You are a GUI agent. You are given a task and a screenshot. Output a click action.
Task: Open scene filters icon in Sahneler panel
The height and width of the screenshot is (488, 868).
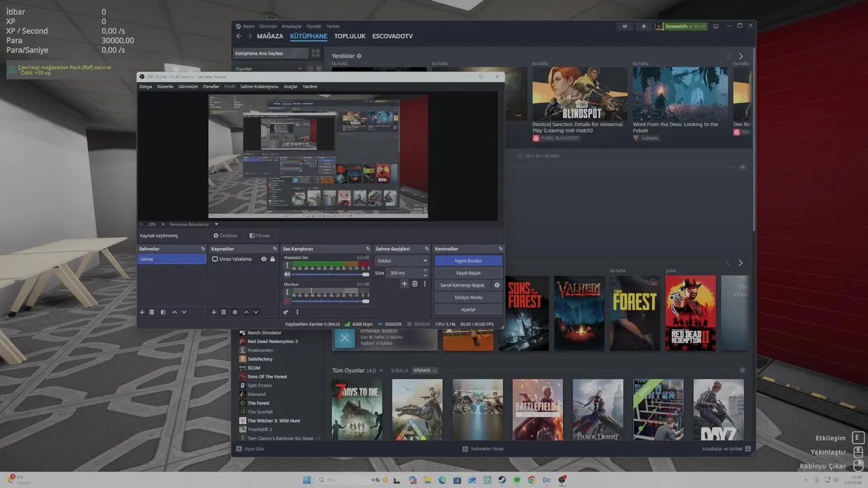tap(163, 312)
